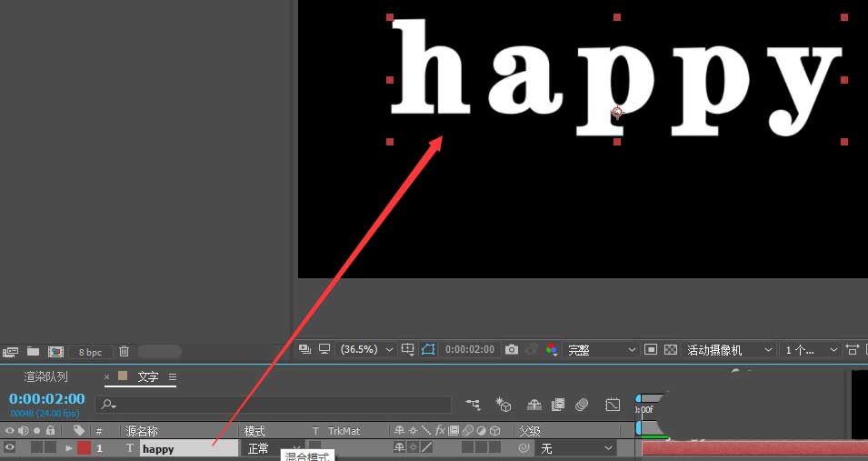Toggle the transparency grid icon
Image resolution: width=868 pixels, height=461 pixels.
pyautogui.click(x=671, y=349)
